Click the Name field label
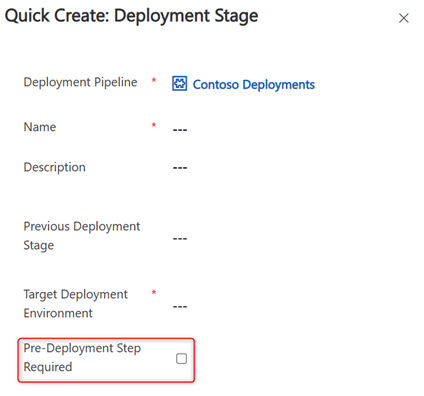The height and width of the screenshot is (396, 424). [40, 127]
